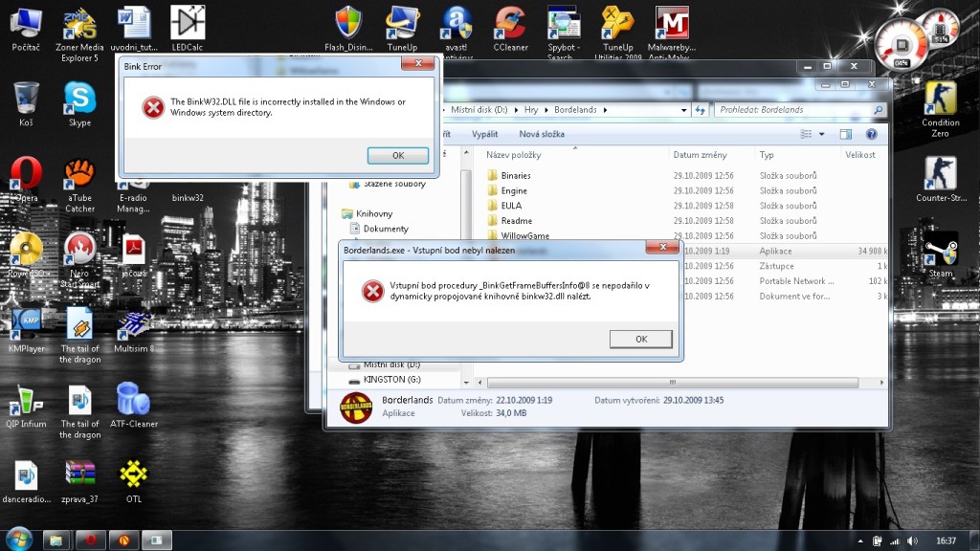Launch Spybot Search desktop icon
Screen dimensions: 980x551
coord(564,32)
